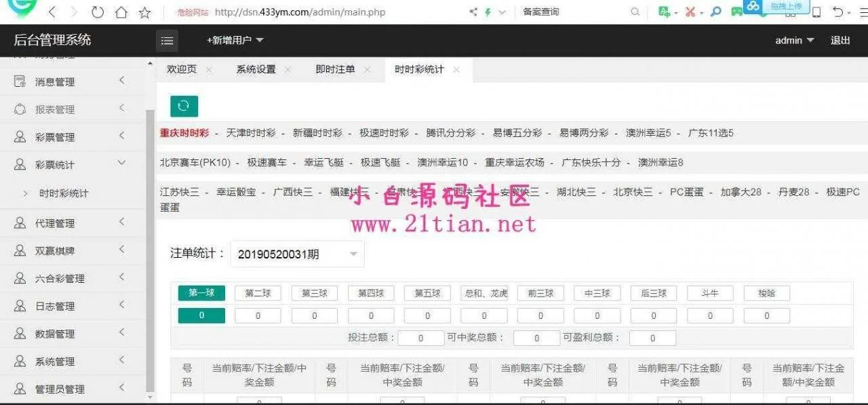Click the sidebar vertical scrollbar
This screenshot has width=868, height=405.
point(151,251)
